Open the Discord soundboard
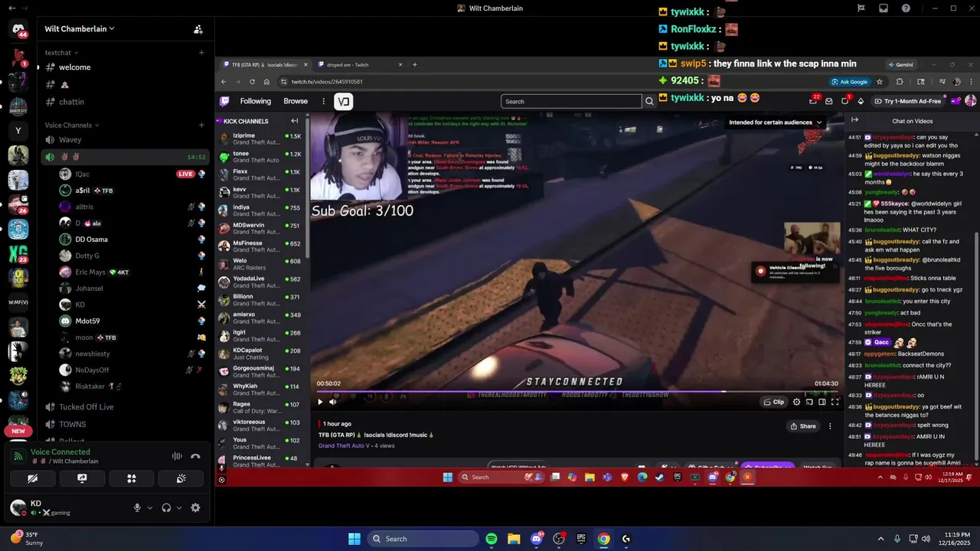The image size is (980, 551). pyautogui.click(x=181, y=478)
